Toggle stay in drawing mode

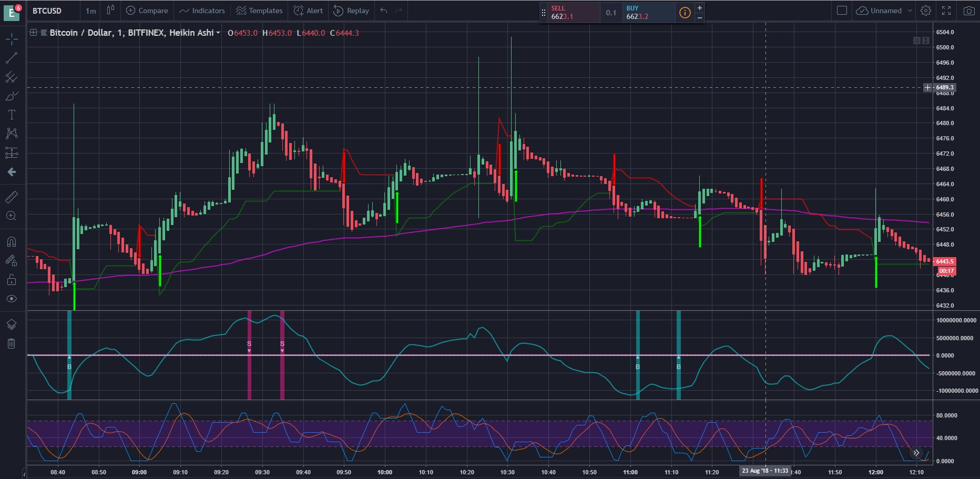[12, 260]
